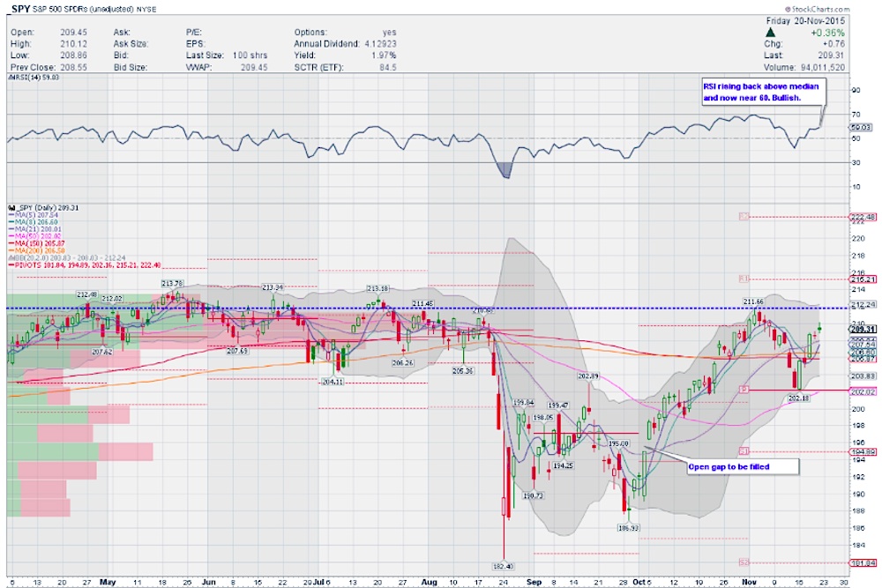Click the 212.48 price label

[x=87, y=294]
